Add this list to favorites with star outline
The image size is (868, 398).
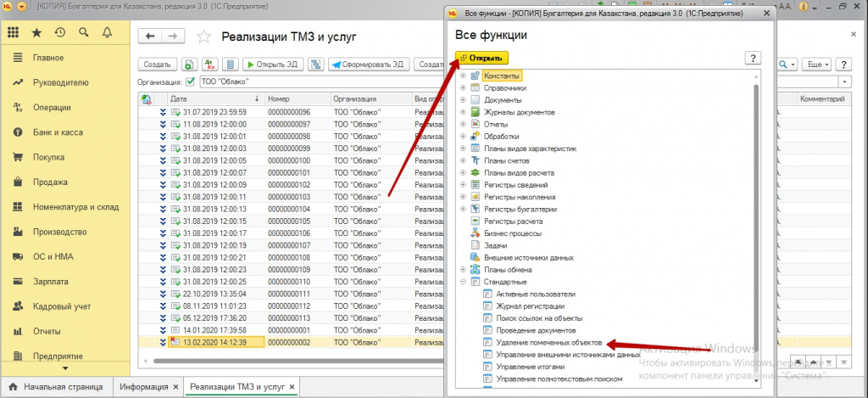(x=204, y=37)
